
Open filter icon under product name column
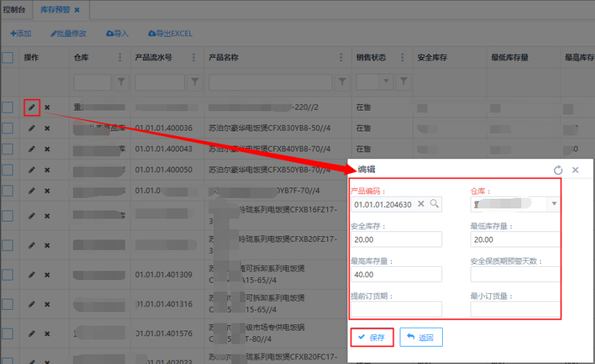[x=341, y=83]
